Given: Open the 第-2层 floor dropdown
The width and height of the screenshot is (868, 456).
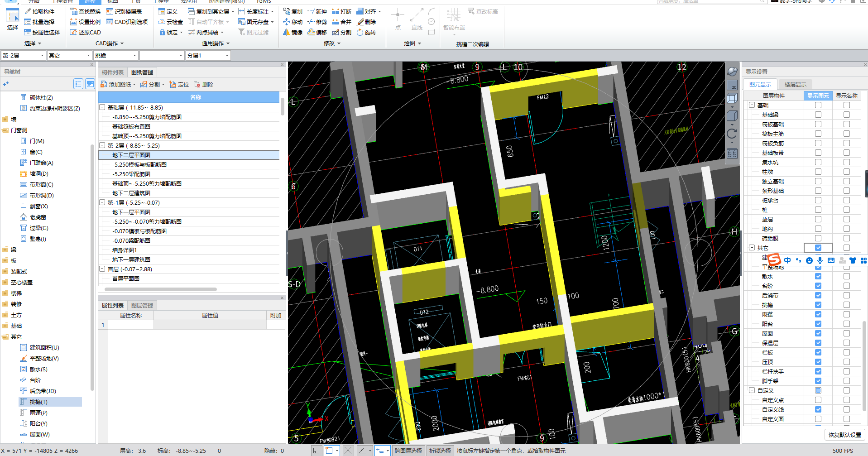Looking at the screenshot, I should coord(23,55).
